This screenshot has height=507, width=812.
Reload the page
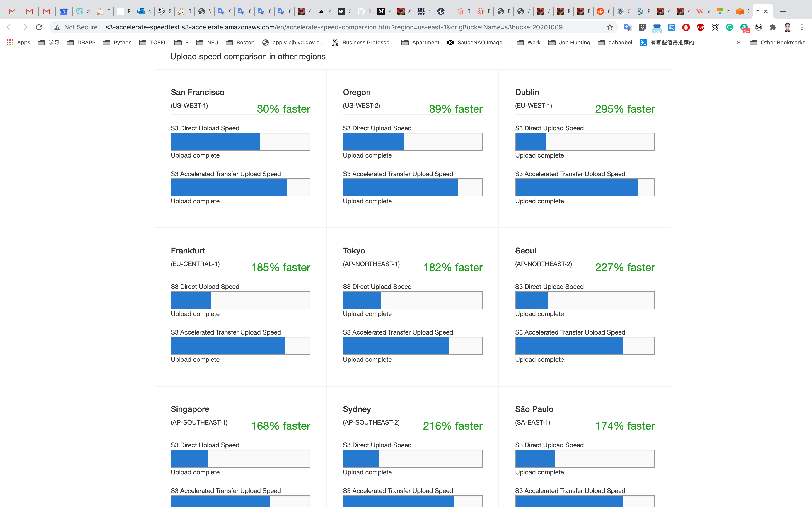39,27
